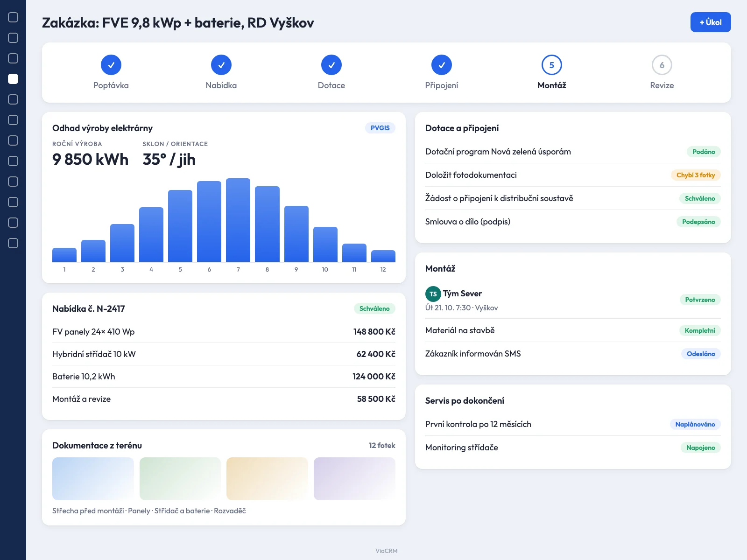Image resolution: width=747 pixels, height=560 pixels.
Task: Click the '12 fotek' count label
Action: [382, 445]
